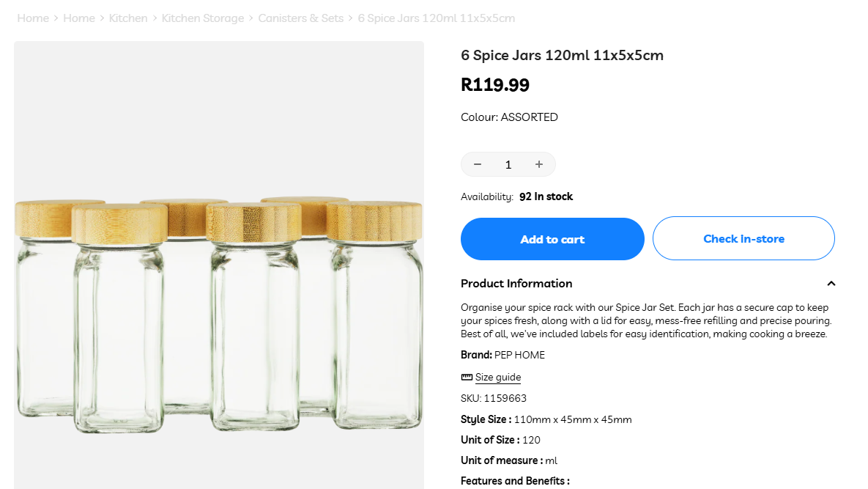Click the R119.99 price text
The height and width of the screenshot is (489, 868).
coord(494,85)
